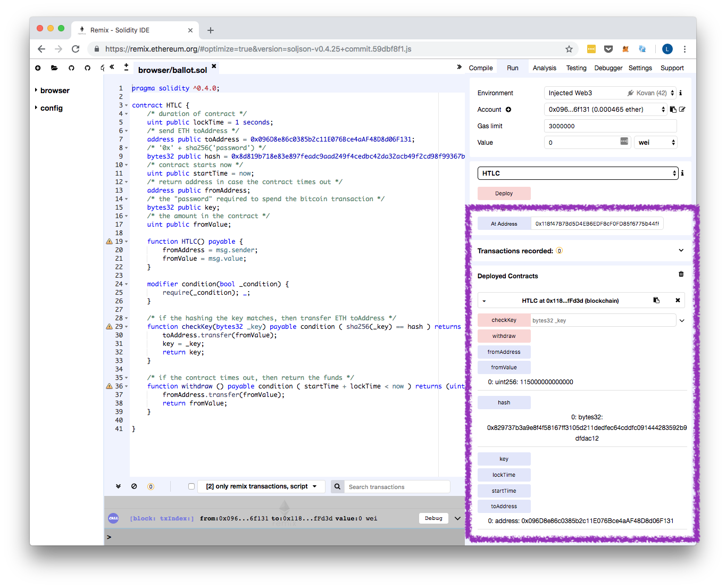726x588 pixels.
Task: Copy the account address to clipboard
Action: (673, 110)
